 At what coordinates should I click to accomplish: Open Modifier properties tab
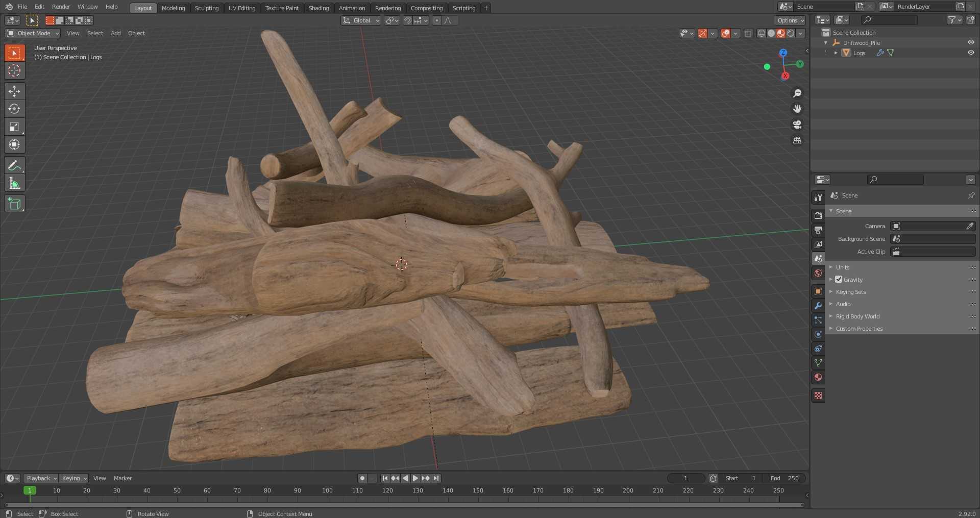(x=818, y=306)
